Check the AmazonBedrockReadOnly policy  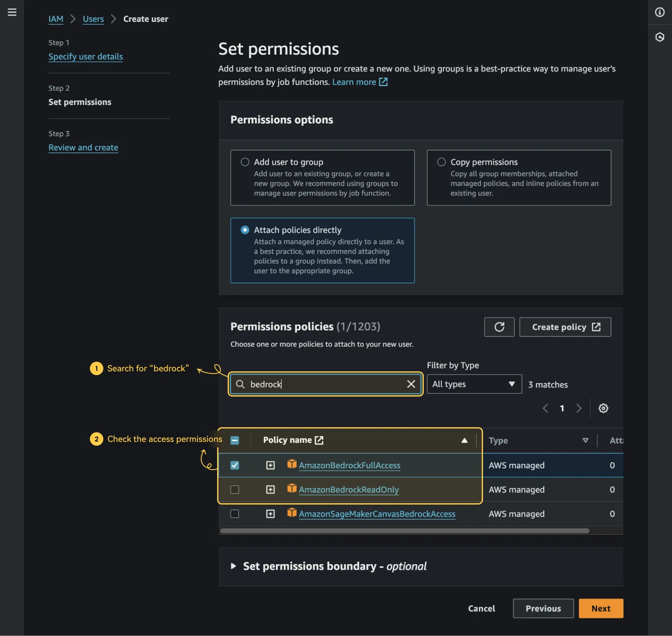(x=235, y=489)
